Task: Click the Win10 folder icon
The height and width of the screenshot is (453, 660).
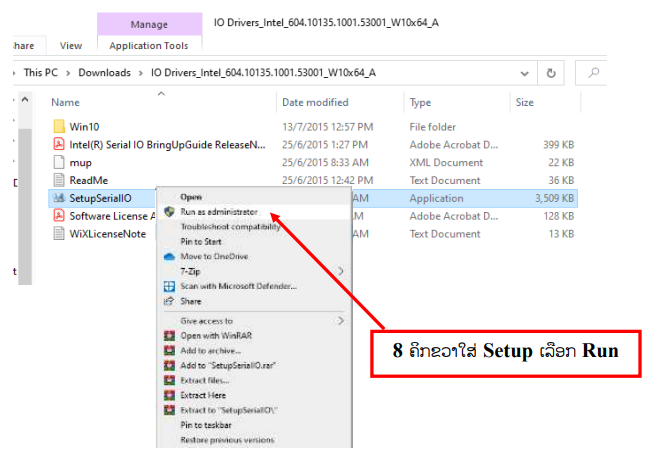Action: tap(59, 127)
